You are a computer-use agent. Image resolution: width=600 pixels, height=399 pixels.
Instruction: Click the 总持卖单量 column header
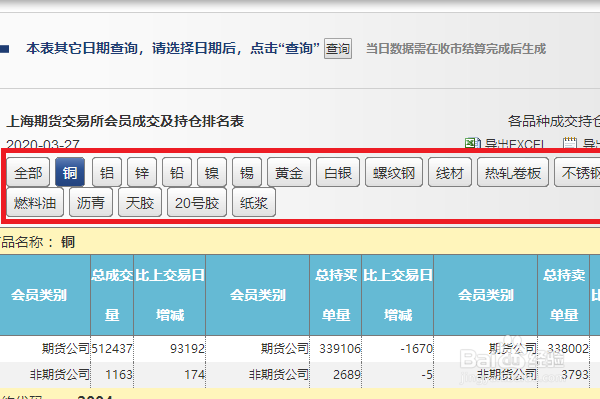click(564, 295)
